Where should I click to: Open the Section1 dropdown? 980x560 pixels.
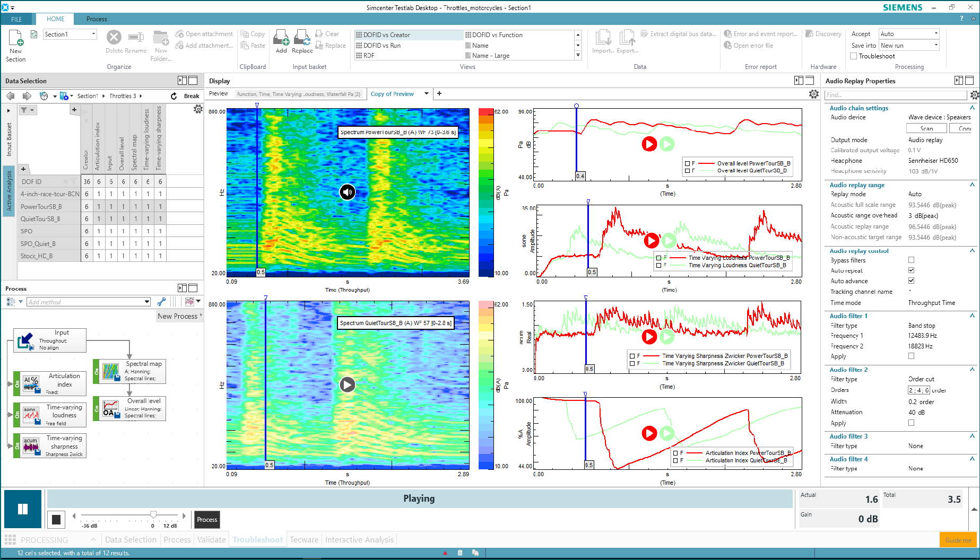coord(93,34)
